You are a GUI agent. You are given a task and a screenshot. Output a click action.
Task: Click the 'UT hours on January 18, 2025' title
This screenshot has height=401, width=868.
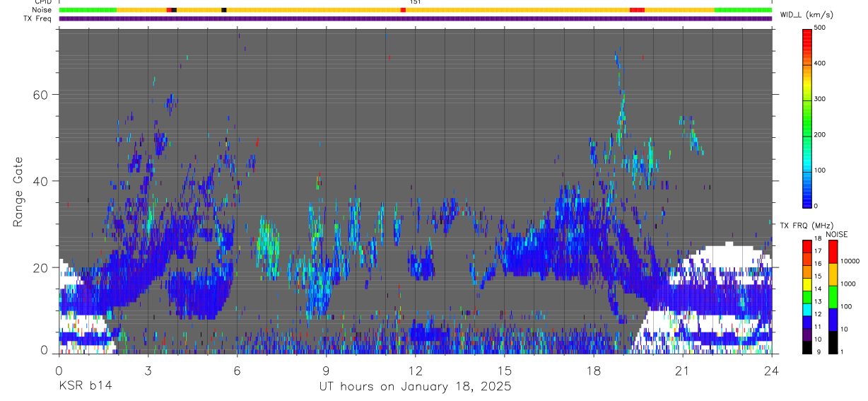point(415,387)
